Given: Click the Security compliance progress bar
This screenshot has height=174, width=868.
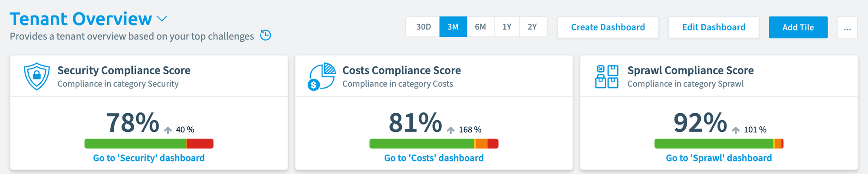Looking at the screenshot, I should coord(149,144).
